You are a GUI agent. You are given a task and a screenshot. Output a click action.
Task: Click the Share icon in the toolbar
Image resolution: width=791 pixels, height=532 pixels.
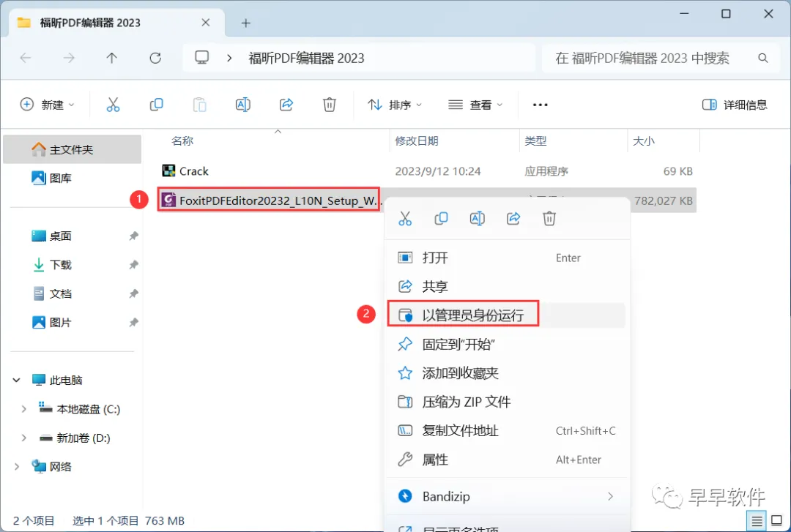286,105
